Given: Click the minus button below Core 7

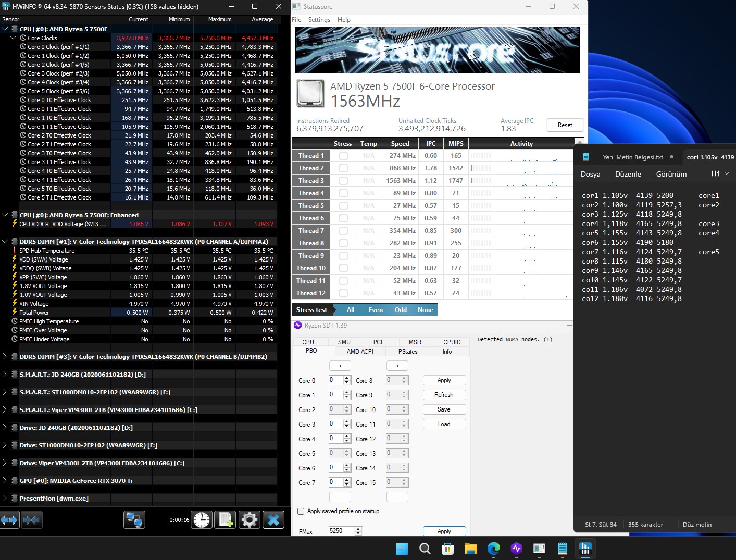Looking at the screenshot, I should [x=340, y=497].
